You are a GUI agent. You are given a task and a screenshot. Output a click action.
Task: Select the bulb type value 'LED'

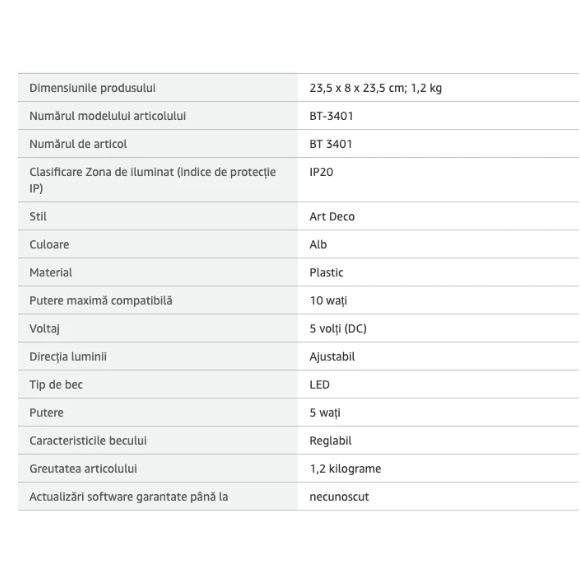(x=319, y=385)
